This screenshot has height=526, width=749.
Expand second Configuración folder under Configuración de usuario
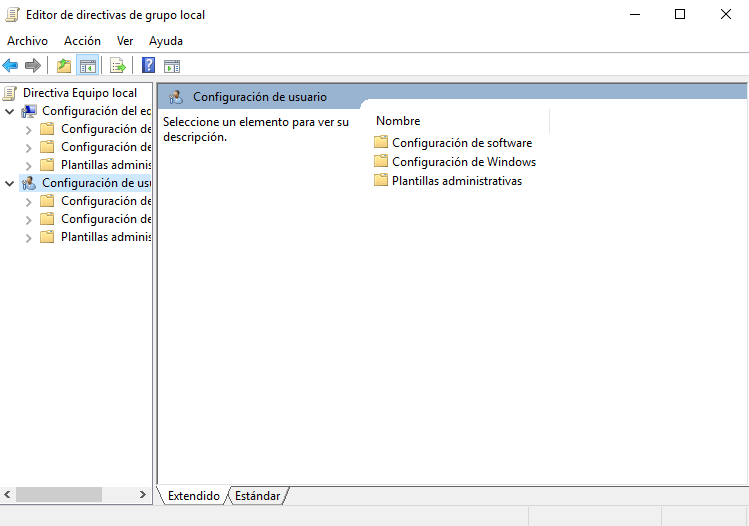point(29,220)
